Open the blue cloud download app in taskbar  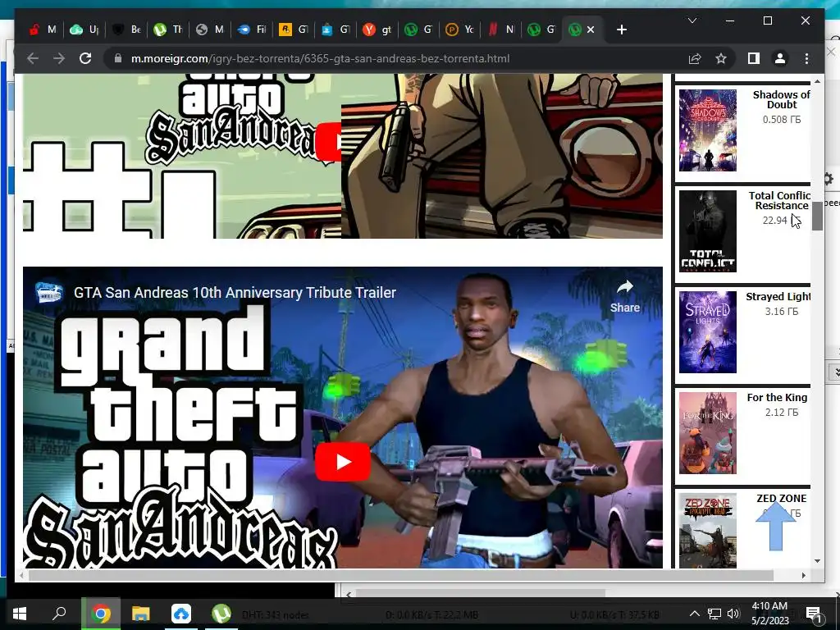click(x=181, y=614)
